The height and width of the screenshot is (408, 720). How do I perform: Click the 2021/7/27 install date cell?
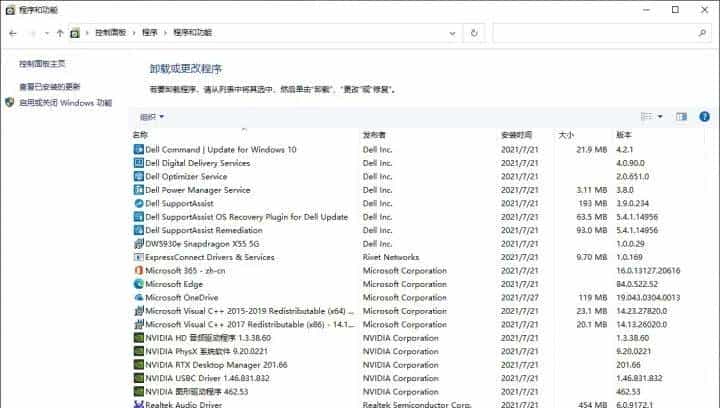click(519, 297)
